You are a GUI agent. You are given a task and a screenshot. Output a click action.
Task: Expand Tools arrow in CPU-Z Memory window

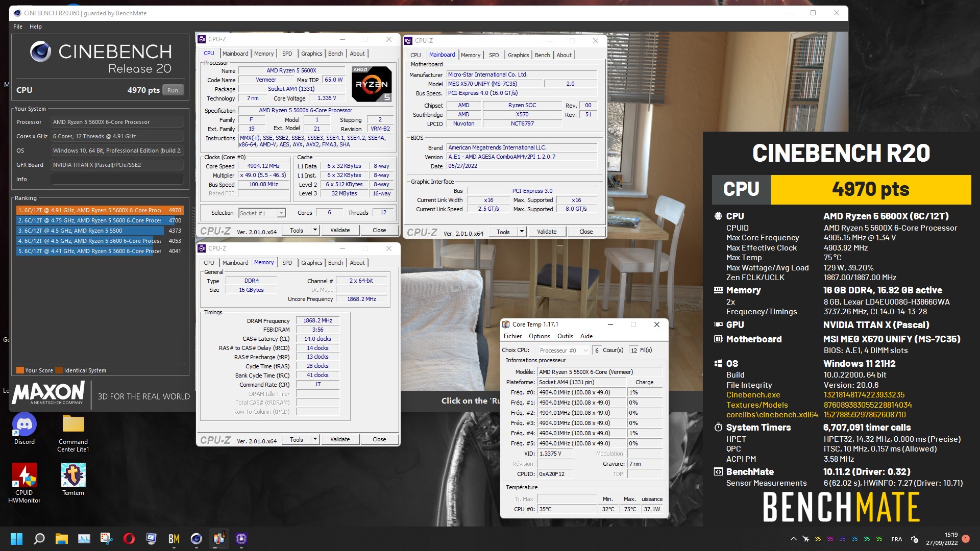click(x=315, y=439)
